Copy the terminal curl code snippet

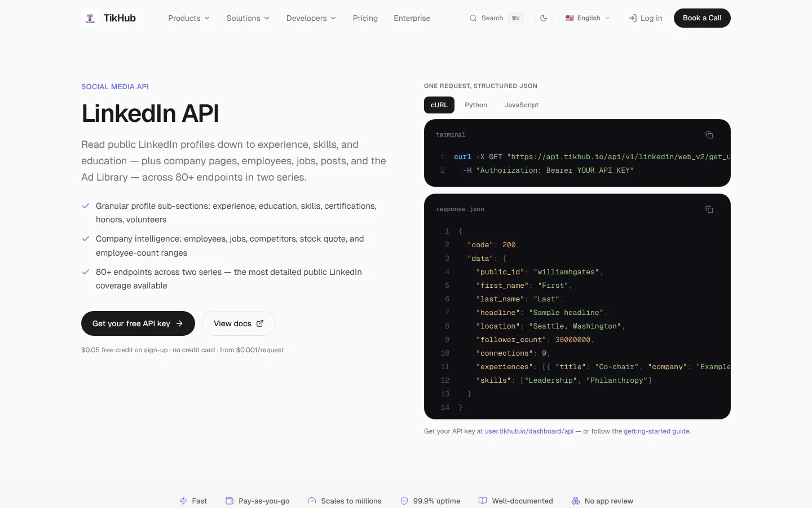pos(709,135)
